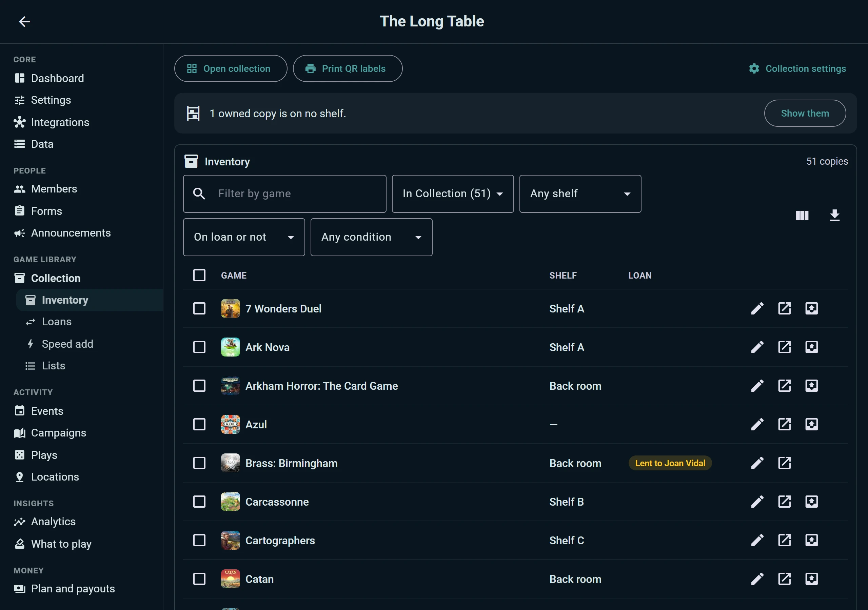Check the Brass: Birmingham checkbox
868x610 pixels.
click(x=199, y=463)
